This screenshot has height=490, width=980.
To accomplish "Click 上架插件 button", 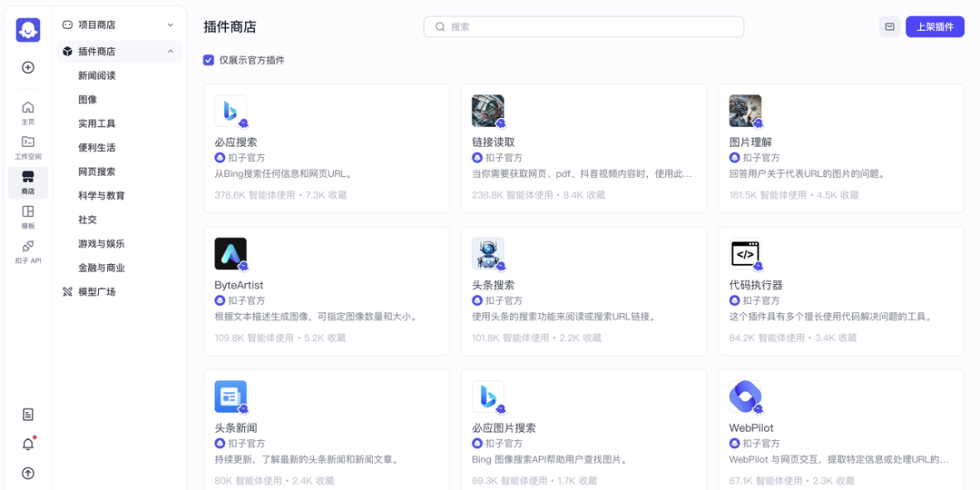I will coord(935,27).
